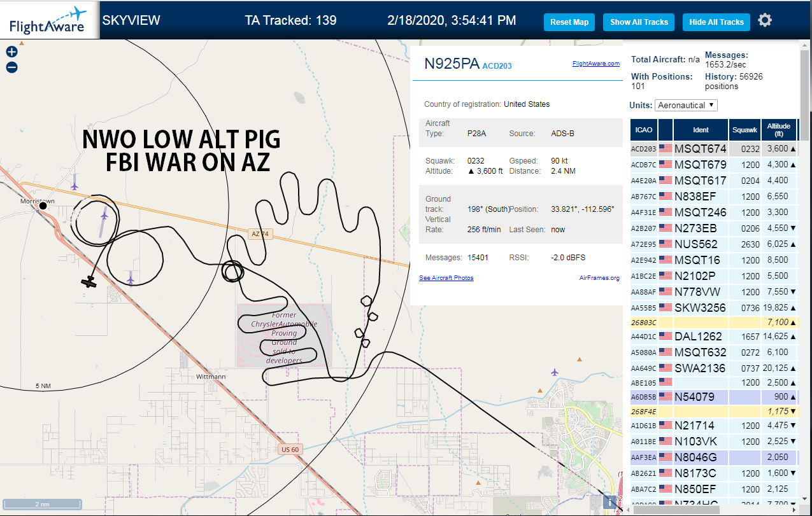
Task: Select the MSQT617 aircraft row
Action: (714, 181)
